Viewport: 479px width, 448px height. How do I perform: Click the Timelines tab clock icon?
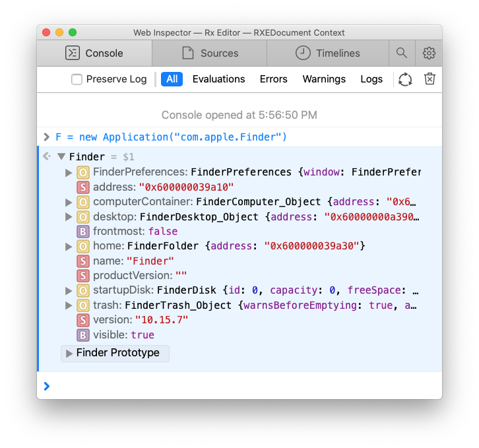[303, 53]
